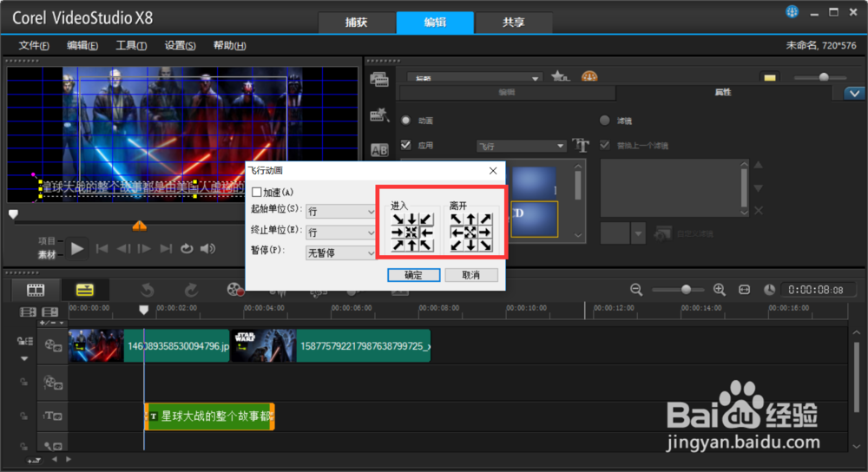
Task: Select the exit-left arrow under 离开
Action: [x=457, y=233]
